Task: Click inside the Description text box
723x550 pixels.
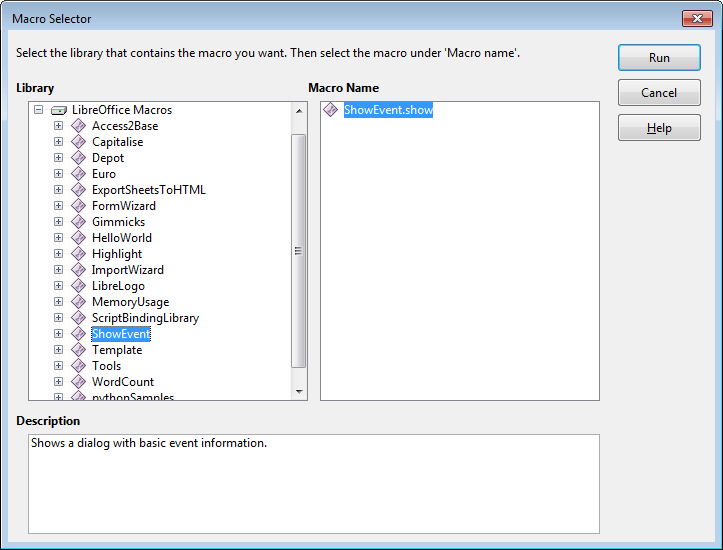Action: point(314,484)
